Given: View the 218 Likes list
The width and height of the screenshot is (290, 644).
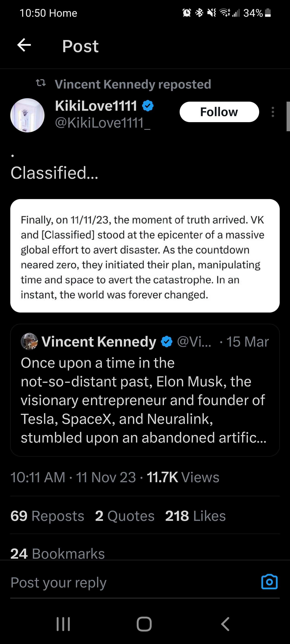Looking at the screenshot, I should point(195,516).
